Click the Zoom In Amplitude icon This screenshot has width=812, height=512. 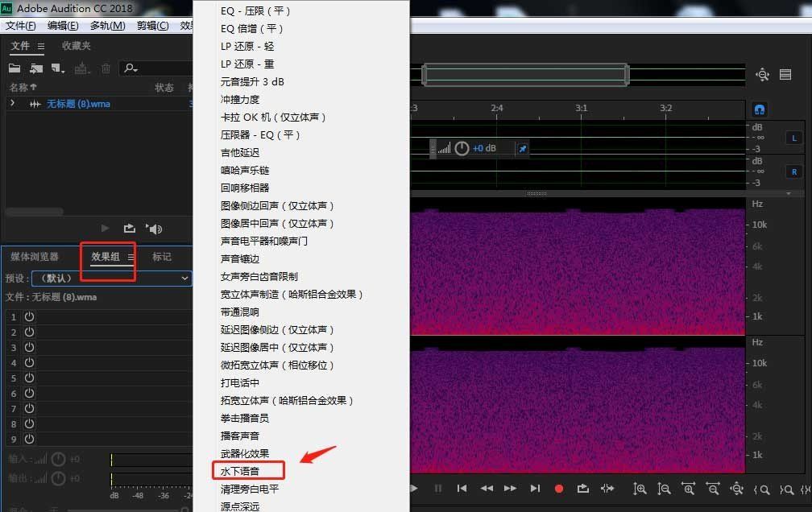click(x=640, y=489)
